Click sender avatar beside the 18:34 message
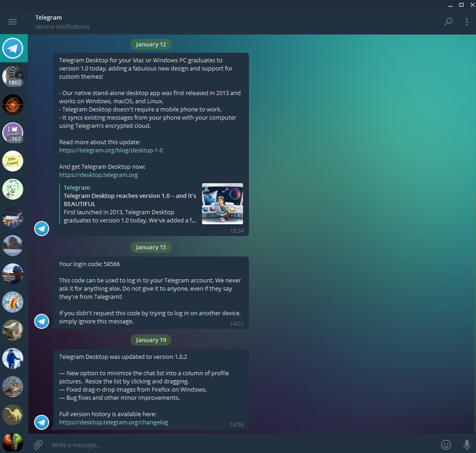Viewport: 476px width, 453px height. 41,228
